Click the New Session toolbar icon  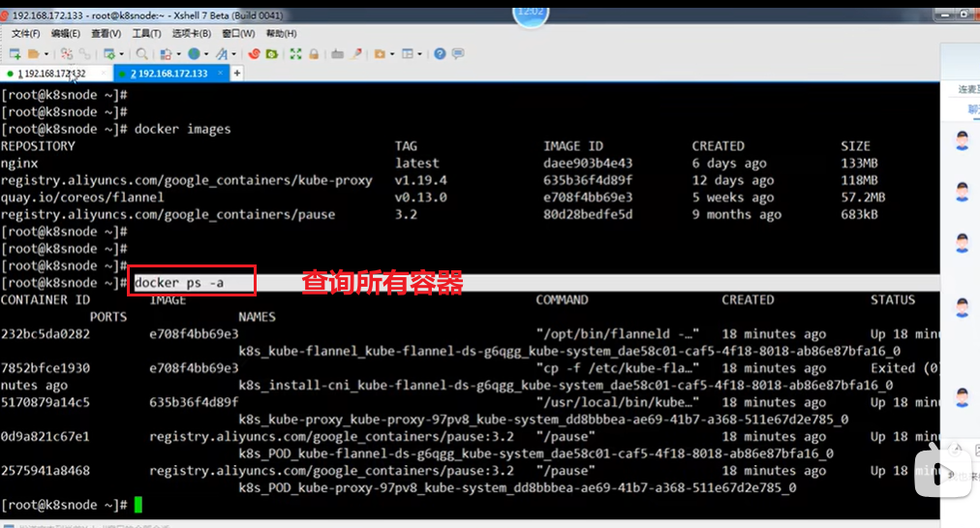coord(15,54)
